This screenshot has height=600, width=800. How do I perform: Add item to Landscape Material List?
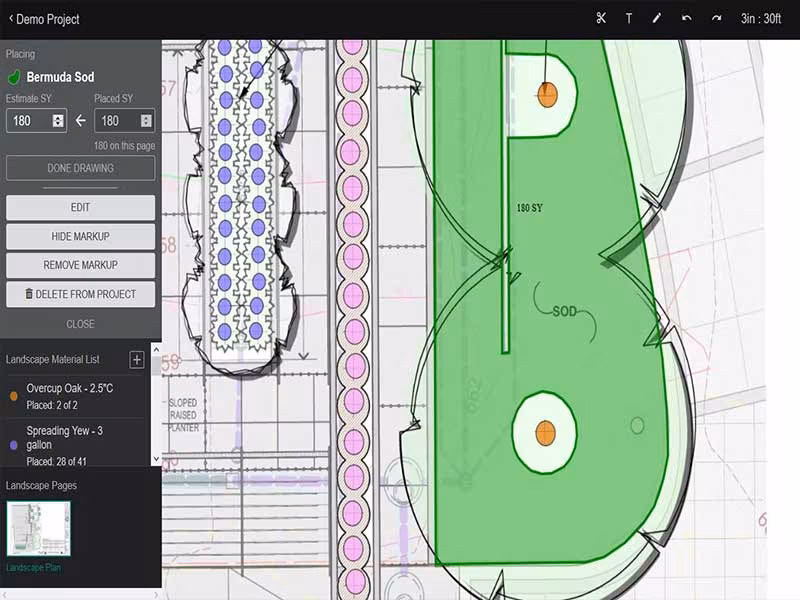136,360
